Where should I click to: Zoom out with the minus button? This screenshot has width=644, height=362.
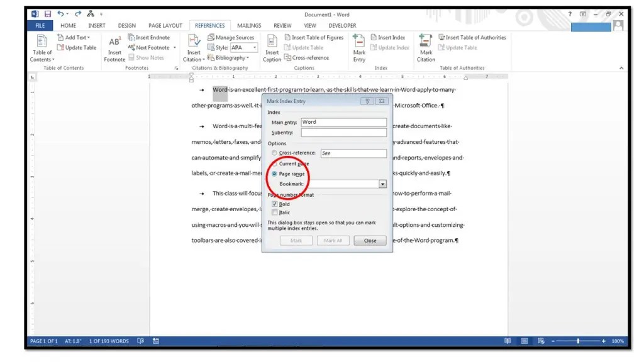(553, 341)
